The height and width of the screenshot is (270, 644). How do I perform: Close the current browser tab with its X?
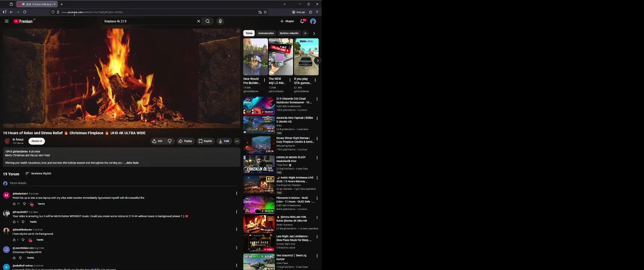(54, 4)
